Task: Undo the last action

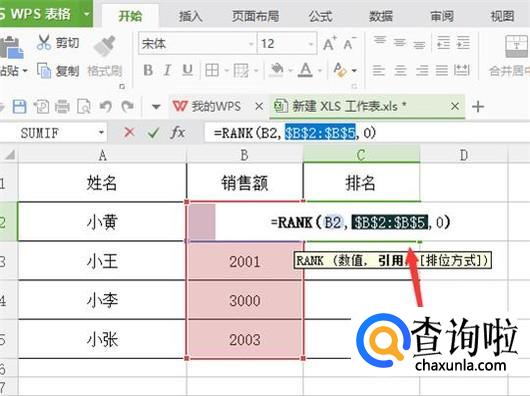Action: (106, 107)
